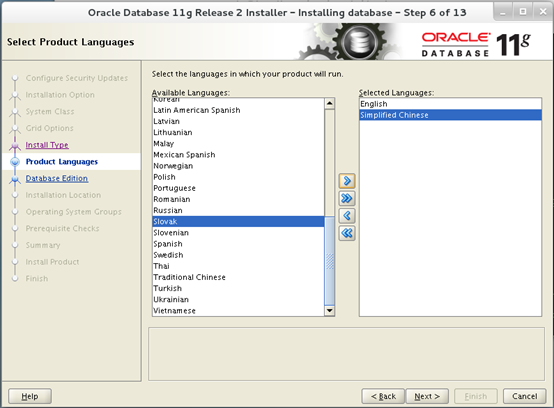Select Romanian in available languages

(x=238, y=199)
